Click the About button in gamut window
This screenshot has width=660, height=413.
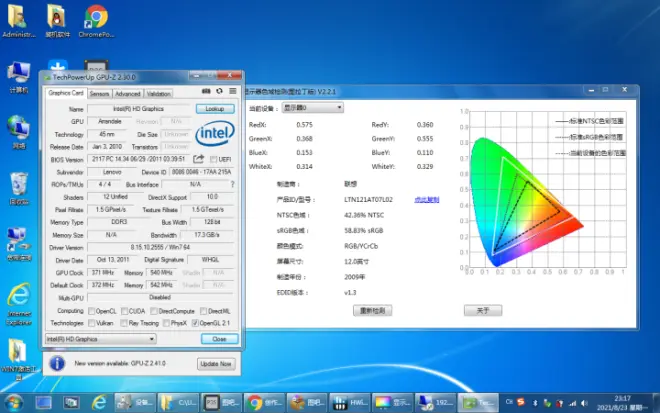pos(483,311)
